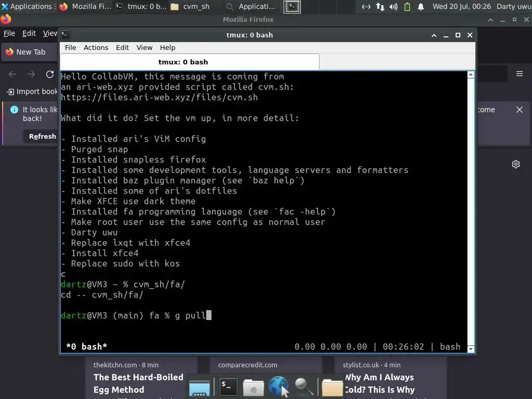Click the Firefox back arrow button
Image resolution: width=532 pixels, height=399 pixels.
point(12,74)
